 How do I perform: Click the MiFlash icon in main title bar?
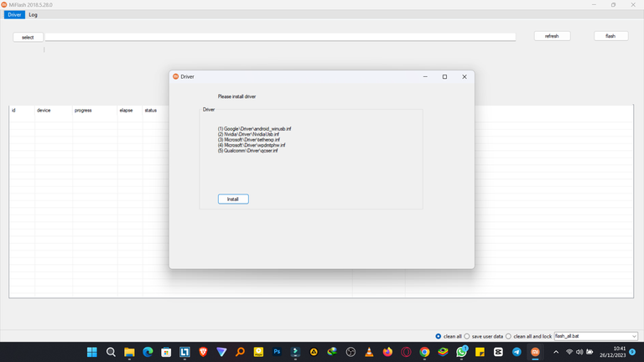(4, 5)
